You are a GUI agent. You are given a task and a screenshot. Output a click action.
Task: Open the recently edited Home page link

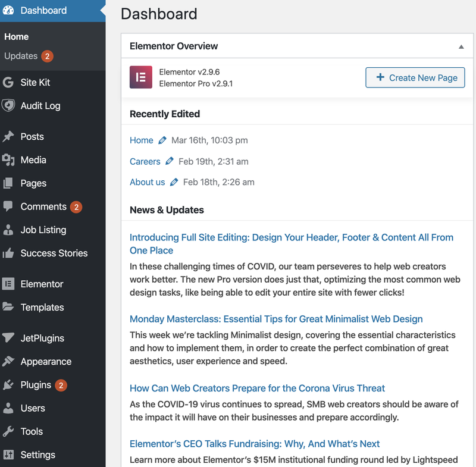pyautogui.click(x=142, y=140)
